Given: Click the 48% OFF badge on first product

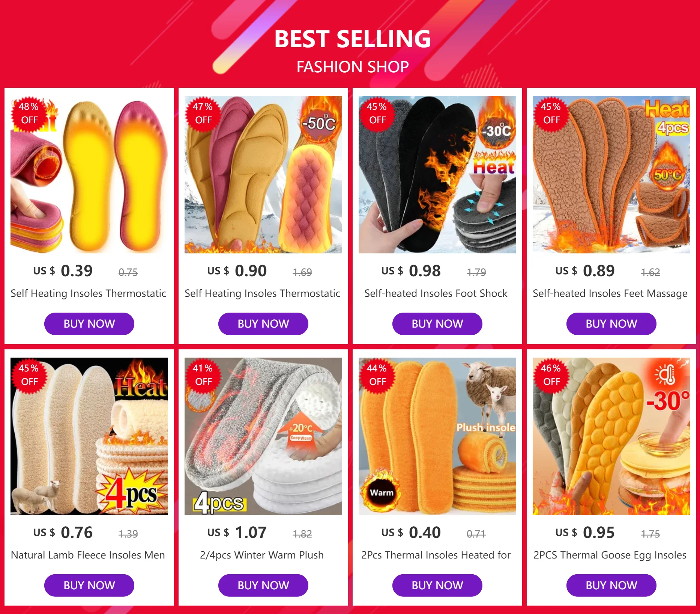Looking at the screenshot, I should [x=29, y=114].
